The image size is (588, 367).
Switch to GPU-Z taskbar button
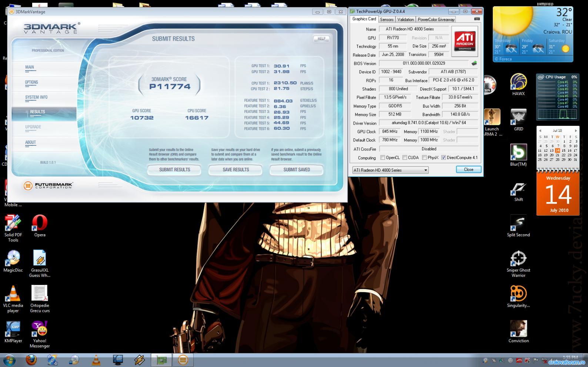[x=161, y=360]
